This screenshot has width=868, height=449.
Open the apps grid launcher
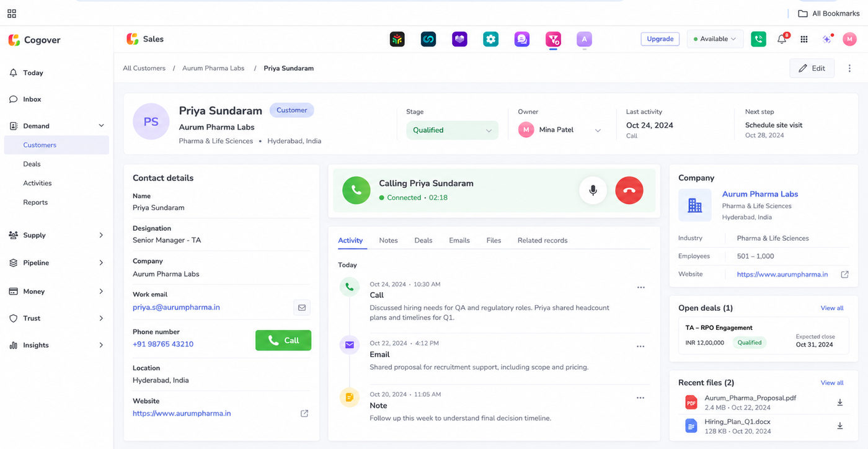pos(804,39)
